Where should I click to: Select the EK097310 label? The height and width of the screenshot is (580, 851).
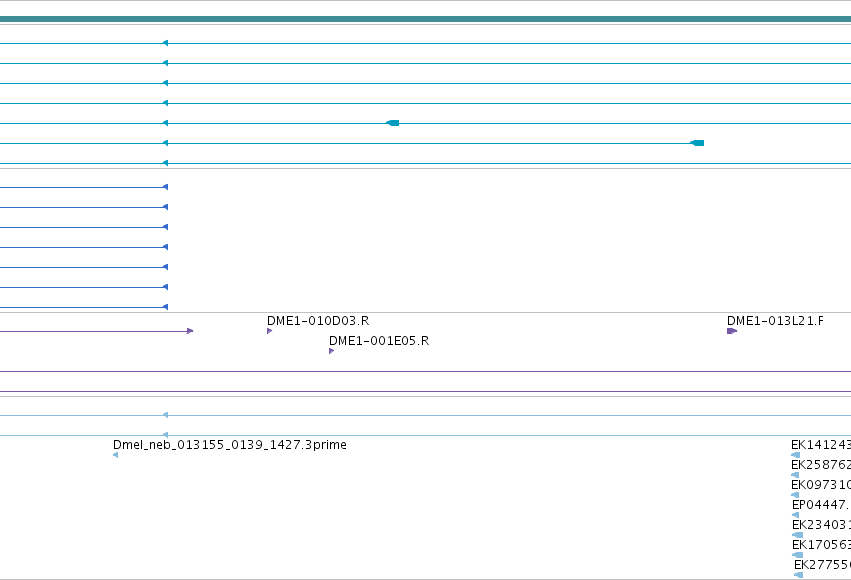click(821, 485)
